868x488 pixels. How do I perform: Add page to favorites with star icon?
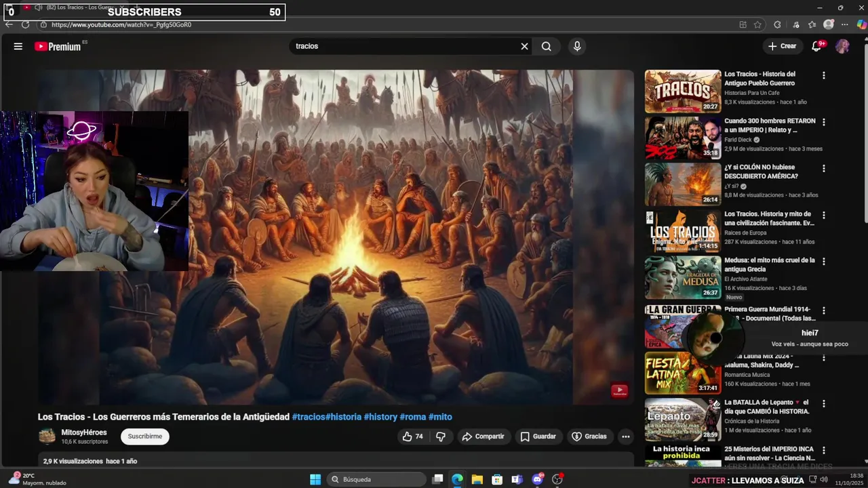[x=757, y=24]
